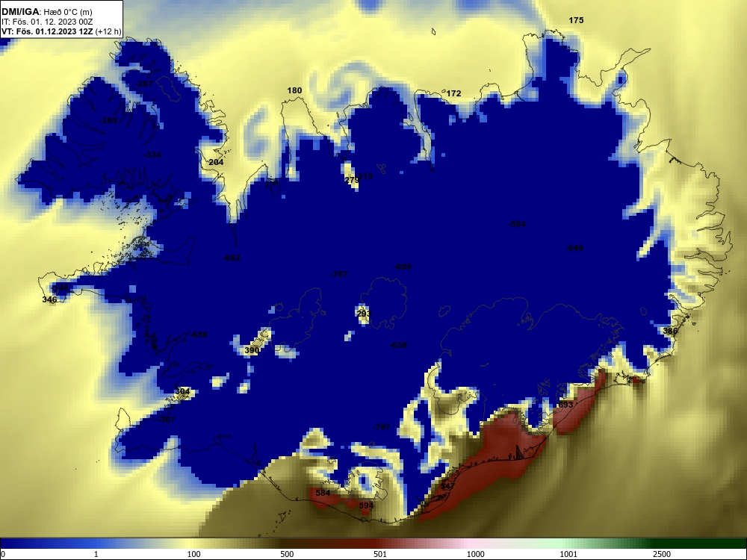Click the value 386 on the east coast

pos(670,331)
